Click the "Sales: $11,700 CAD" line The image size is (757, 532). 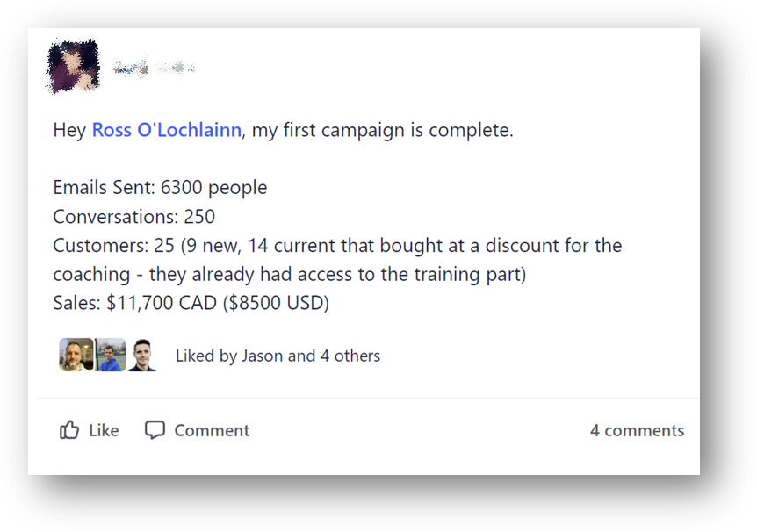pyautogui.click(x=191, y=304)
